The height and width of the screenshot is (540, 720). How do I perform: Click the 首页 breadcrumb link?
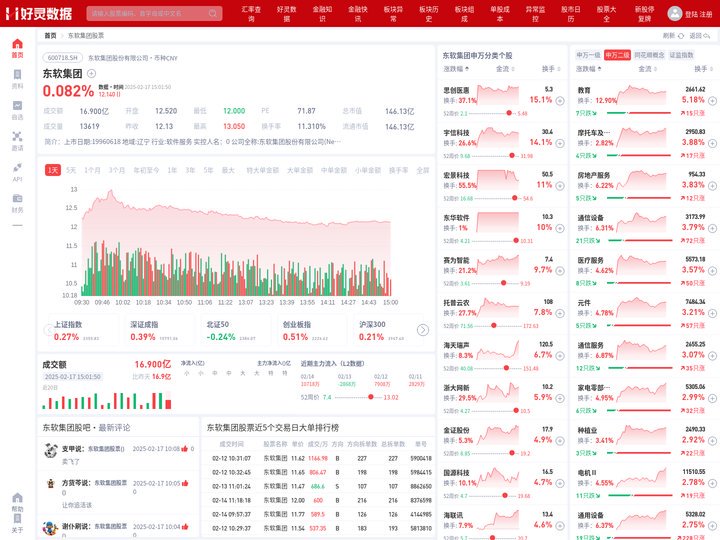pyautogui.click(x=50, y=35)
